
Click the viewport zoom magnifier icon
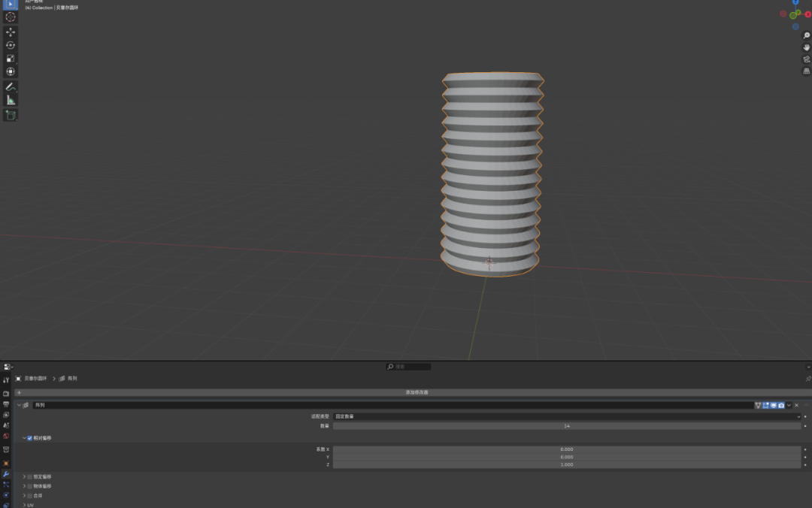[806, 35]
